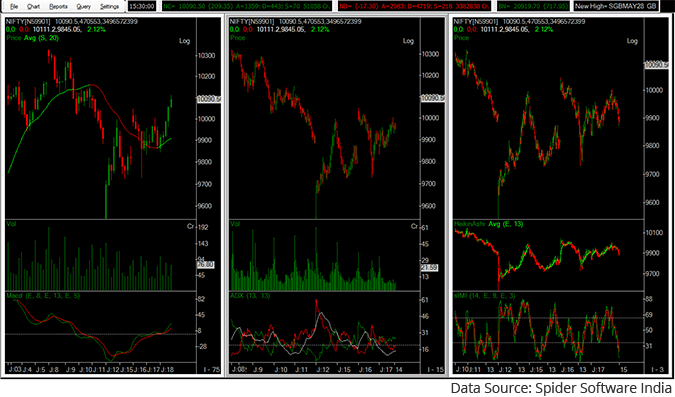675x397 pixels.
Task: Select the Price label in the I-15 chart
Action: [238, 38]
